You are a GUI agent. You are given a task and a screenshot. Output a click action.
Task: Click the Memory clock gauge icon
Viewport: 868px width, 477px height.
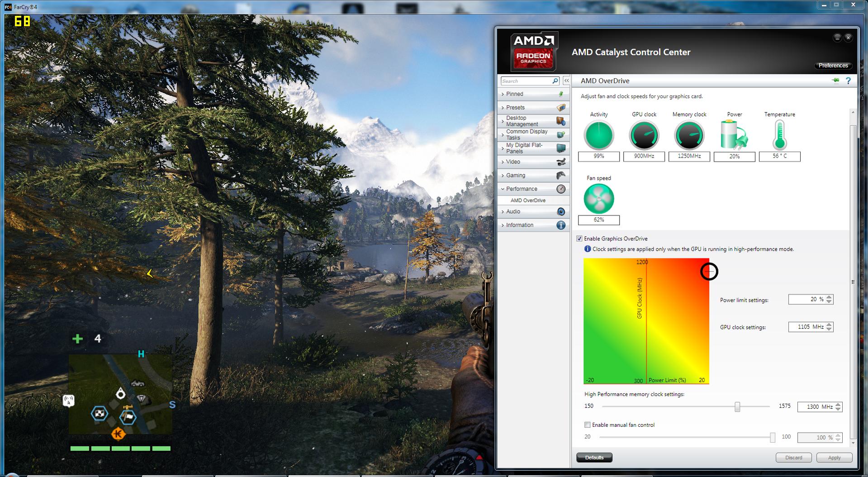tap(689, 135)
